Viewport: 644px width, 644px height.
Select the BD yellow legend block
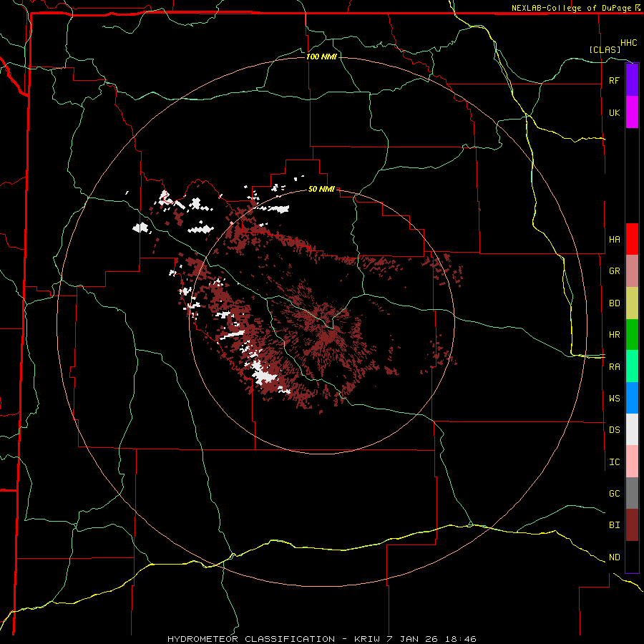point(632,303)
